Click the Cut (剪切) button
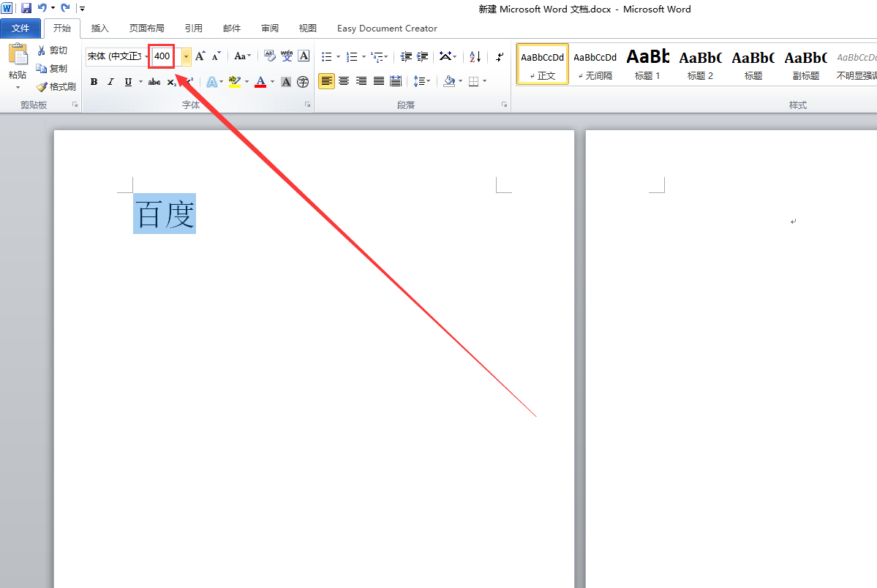This screenshot has width=877, height=588. coord(52,50)
